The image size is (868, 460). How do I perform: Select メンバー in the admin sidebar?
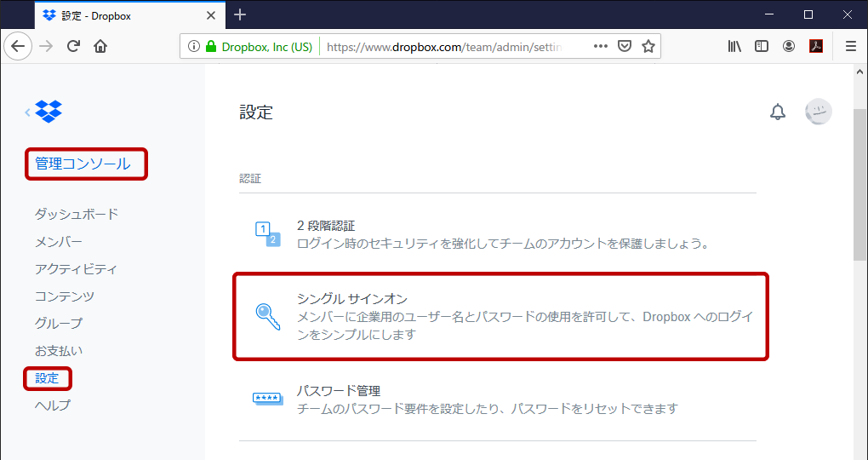click(59, 242)
